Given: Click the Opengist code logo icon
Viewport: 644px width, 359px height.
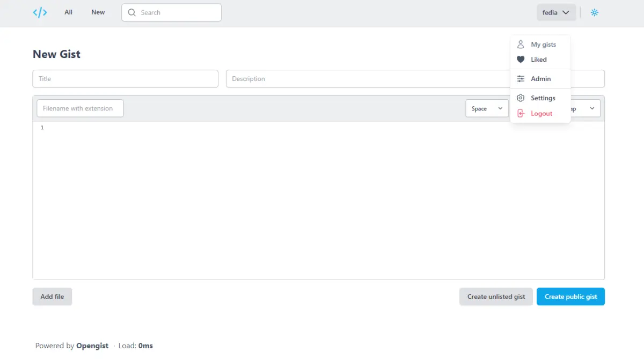Looking at the screenshot, I should 40,12.
